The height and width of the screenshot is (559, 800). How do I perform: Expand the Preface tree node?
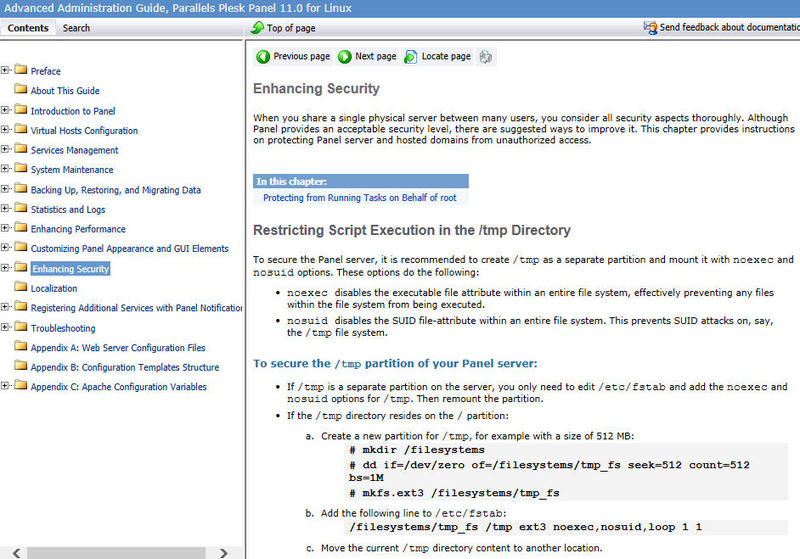pos(6,70)
